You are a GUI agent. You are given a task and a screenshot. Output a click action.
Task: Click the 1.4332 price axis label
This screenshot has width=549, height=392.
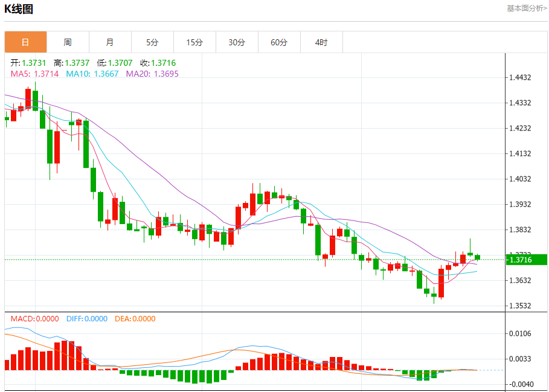[x=521, y=103]
